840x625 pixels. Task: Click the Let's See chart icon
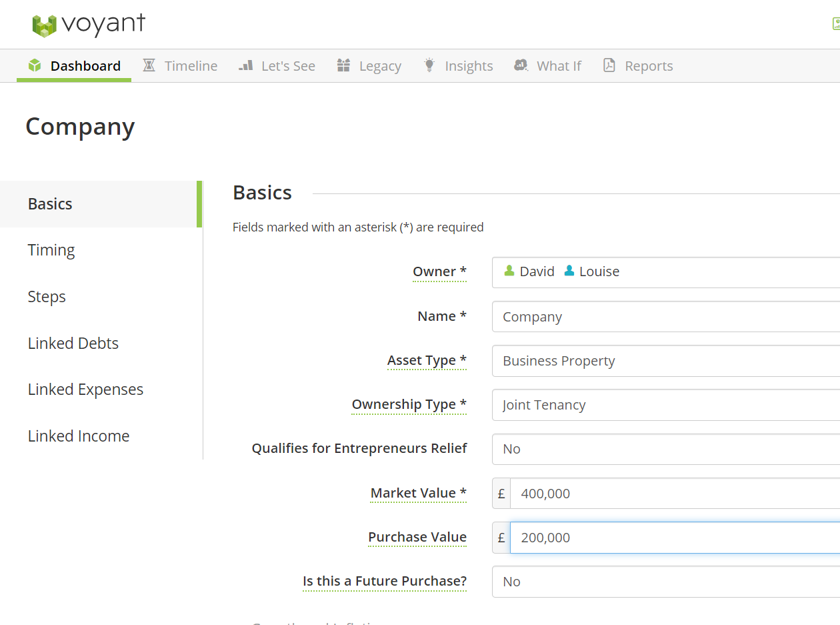pyautogui.click(x=246, y=65)
